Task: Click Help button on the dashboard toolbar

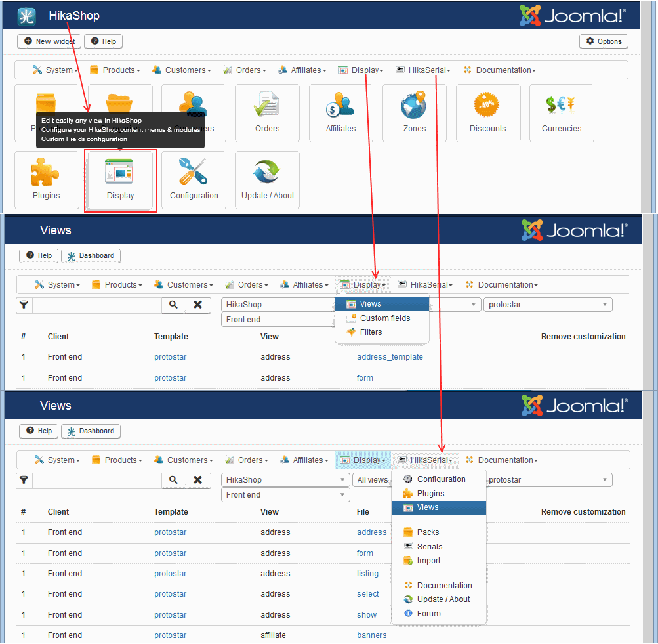Action: [x=103, y=41]
